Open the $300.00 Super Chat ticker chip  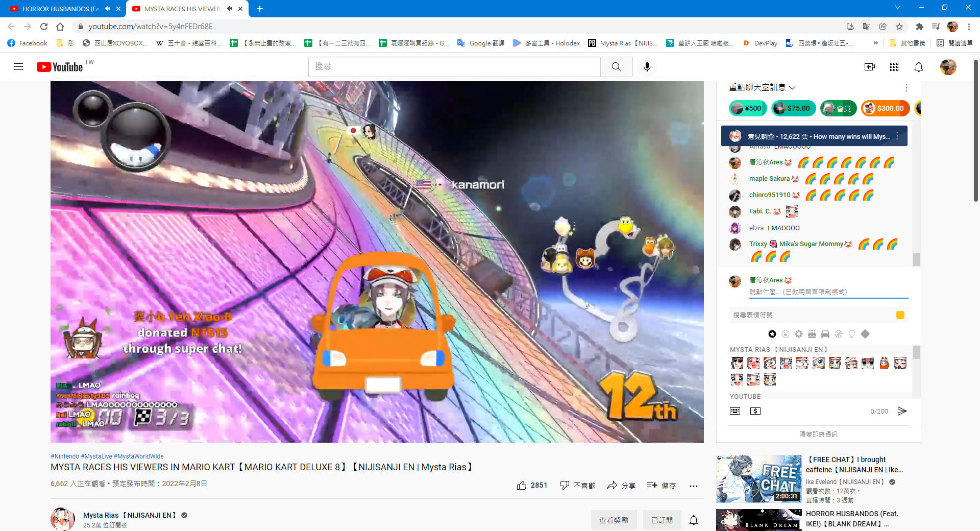coord(886,108)
